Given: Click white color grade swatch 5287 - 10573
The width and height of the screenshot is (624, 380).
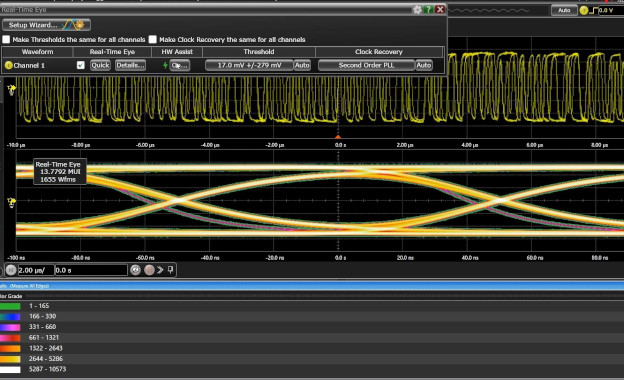Looking at the screenshot, I should click(x=10, y=370).
